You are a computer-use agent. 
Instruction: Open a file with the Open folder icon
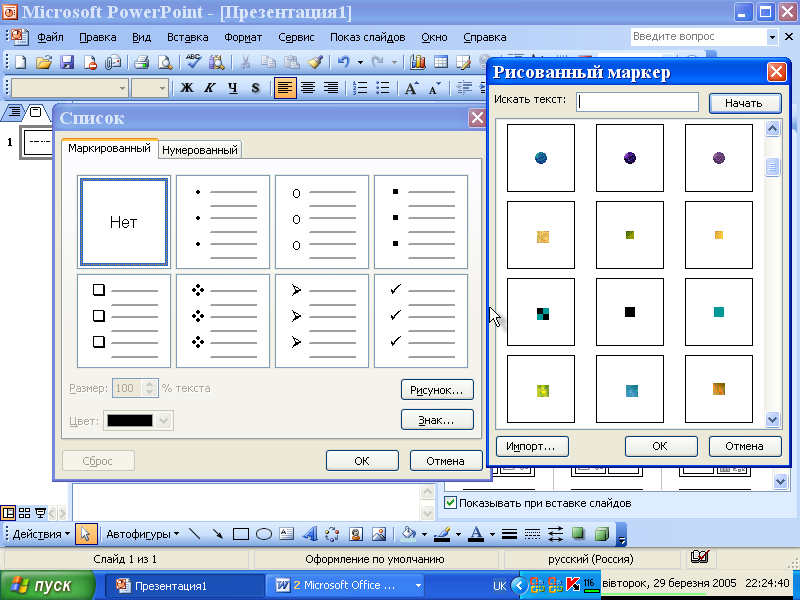pyautogui.click(x=44, y=62)
